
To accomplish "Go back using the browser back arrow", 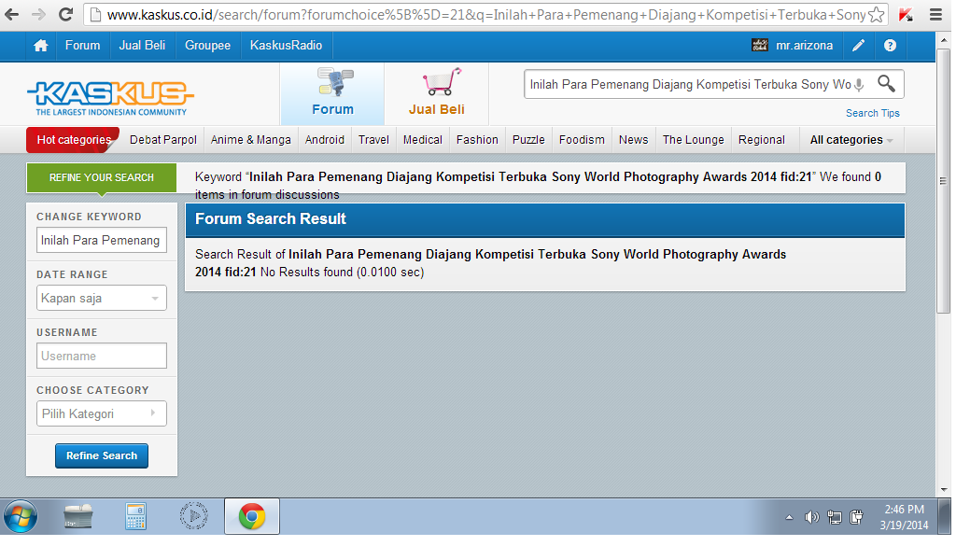I will tap(11, 14).
